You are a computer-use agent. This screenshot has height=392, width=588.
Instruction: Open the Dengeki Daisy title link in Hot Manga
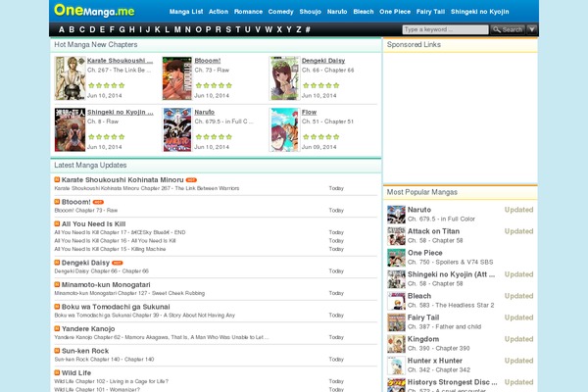point(323,61)
